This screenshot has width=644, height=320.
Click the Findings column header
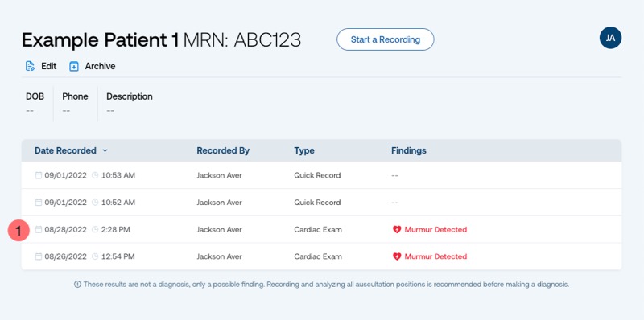point(409,150)
